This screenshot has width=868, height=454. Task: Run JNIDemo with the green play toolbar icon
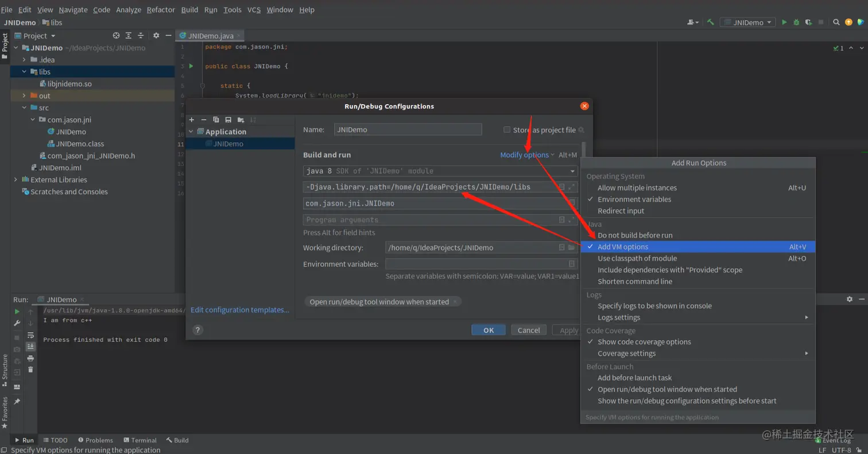coord(784,22)
